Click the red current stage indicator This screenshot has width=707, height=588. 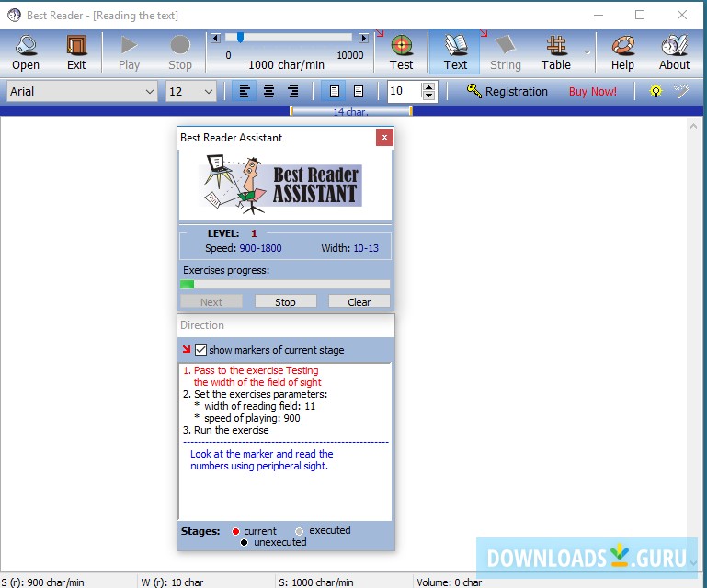coord(235,531)
